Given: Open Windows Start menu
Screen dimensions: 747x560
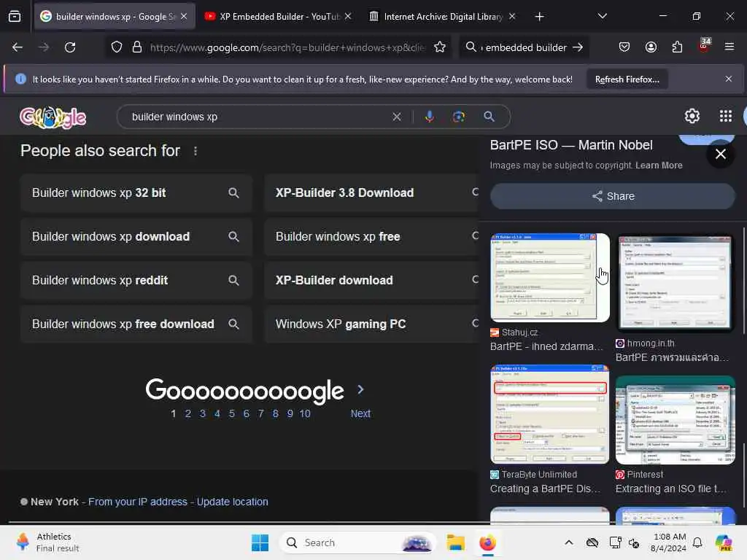Looking at the screenshot, I should [260, 542].
